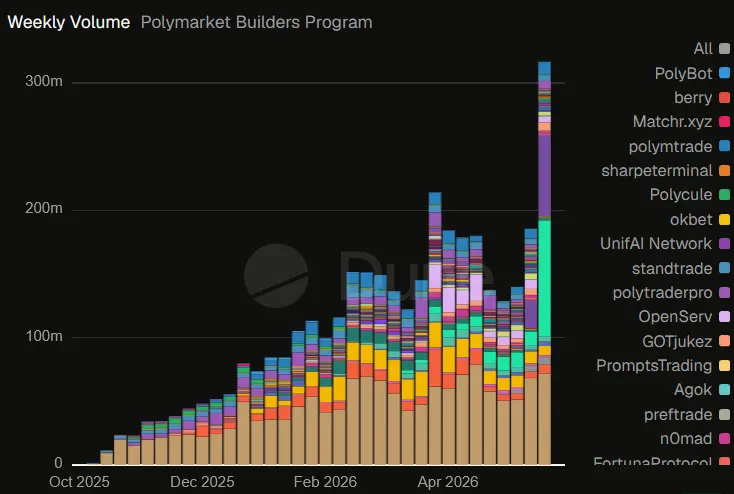The image size is (734, 494).
Task: Click the red berry legend swatch
Action: (x=724, y=97)
